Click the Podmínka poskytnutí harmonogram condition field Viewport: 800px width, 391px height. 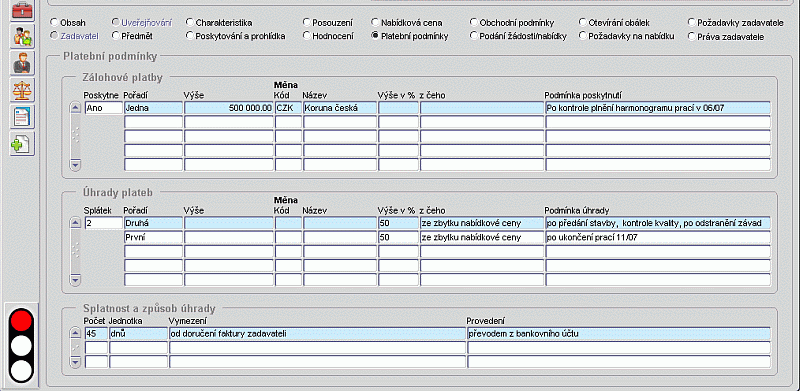click(x=658, y=108)
